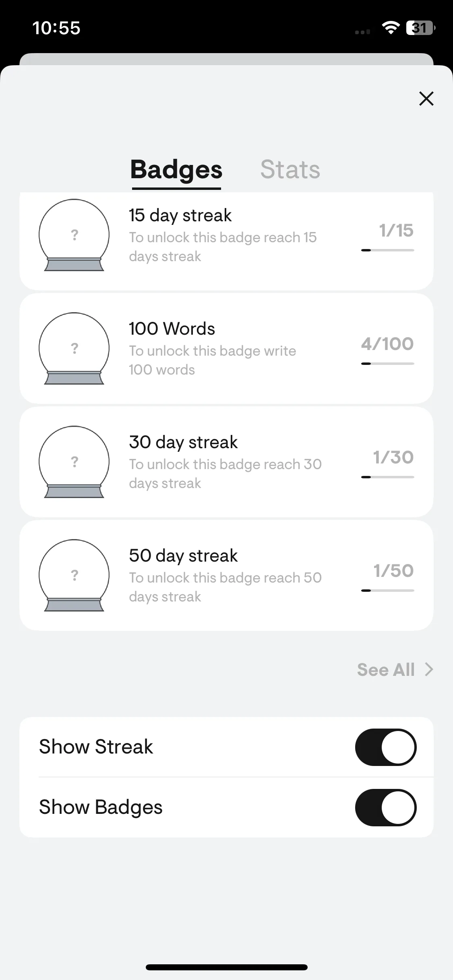Tap the battery indicator in status bar
The image size is (453, 980).
[421, 28]
